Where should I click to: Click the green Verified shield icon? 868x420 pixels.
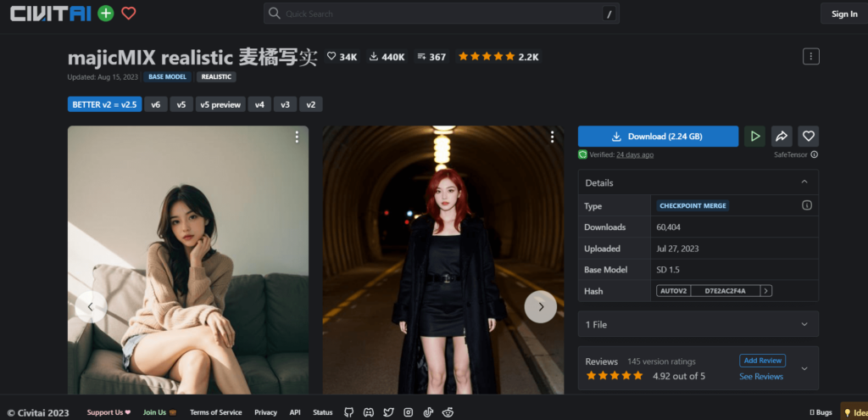(x=582, y=154)
